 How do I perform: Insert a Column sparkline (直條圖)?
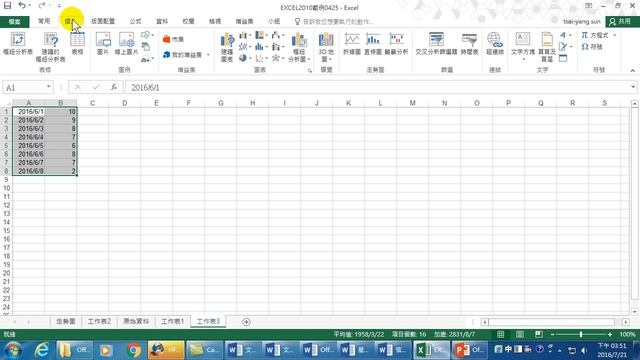pos(373,44)
